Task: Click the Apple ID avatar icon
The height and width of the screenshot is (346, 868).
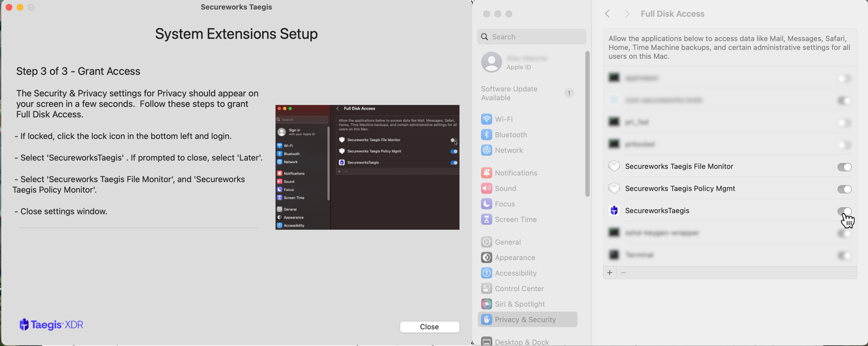Action: [491, 62]
